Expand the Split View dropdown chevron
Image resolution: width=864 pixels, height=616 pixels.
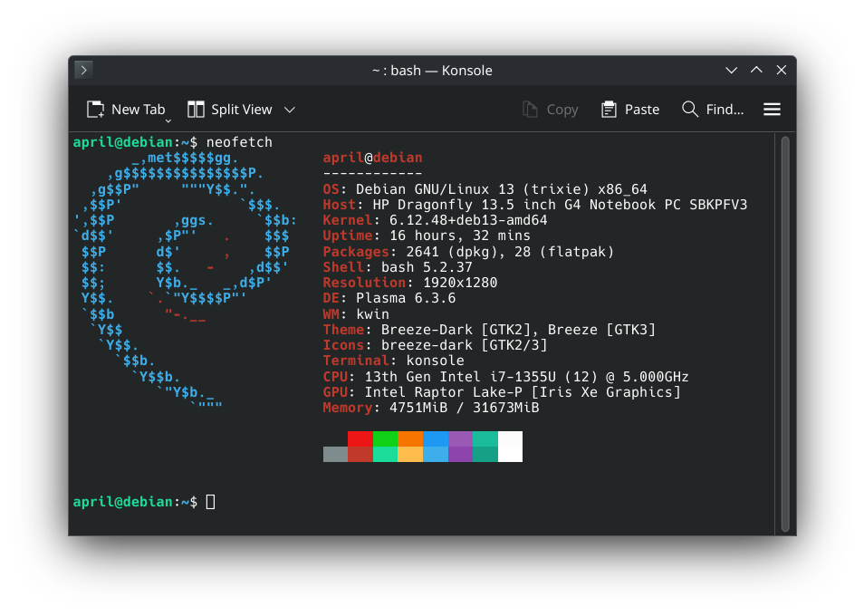(x=290, y=110)
